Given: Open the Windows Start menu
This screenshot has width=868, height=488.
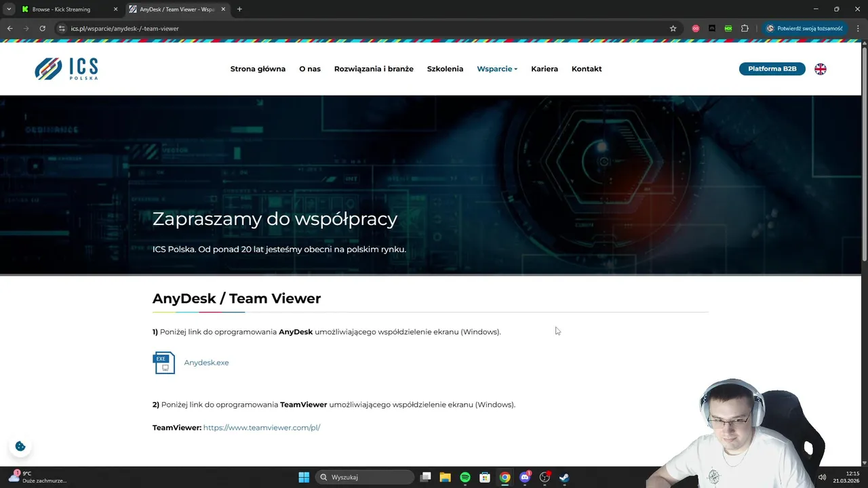Looking at the screenshot, I should (304, 477).
